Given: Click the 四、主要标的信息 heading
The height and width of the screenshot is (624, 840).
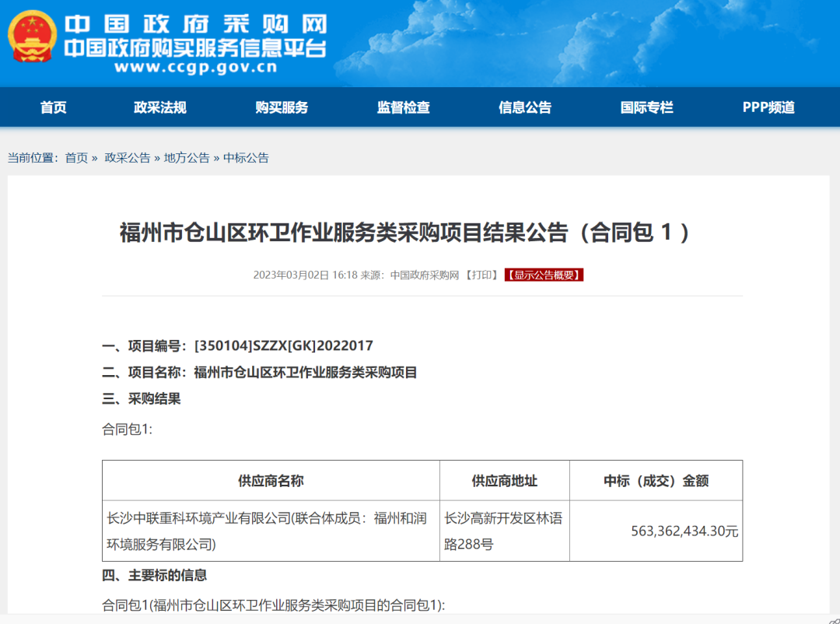Looking at the screenshot, I should [154, 575].
